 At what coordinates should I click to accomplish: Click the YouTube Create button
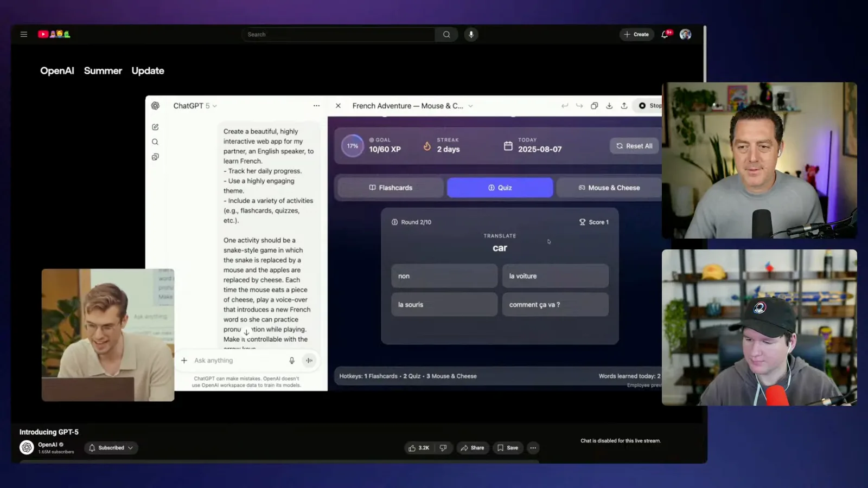pos(636,34)
